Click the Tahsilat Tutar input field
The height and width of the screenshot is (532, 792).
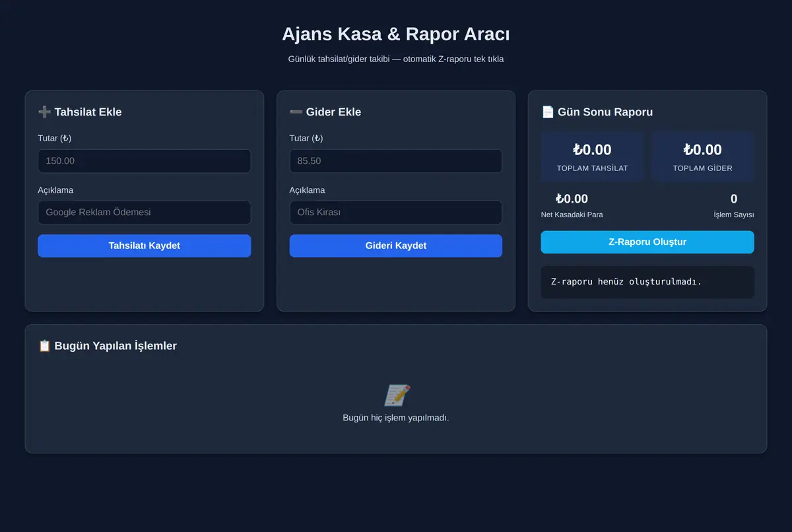tap(144, 161)
